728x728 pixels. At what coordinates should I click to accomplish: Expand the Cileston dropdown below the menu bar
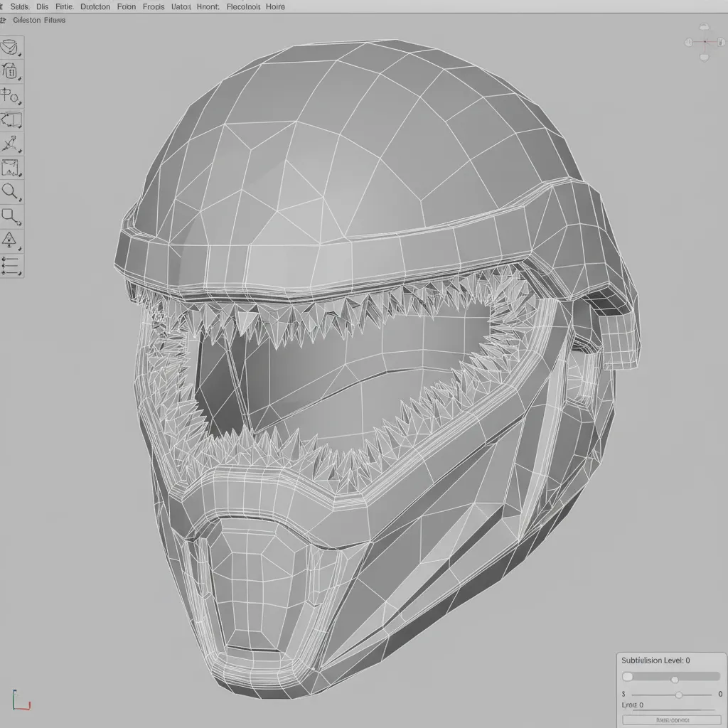(26, 20)
